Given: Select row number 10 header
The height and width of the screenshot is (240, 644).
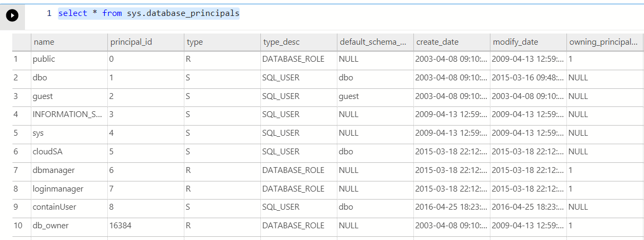Looking at the screenshot, I should pos(21,226).
